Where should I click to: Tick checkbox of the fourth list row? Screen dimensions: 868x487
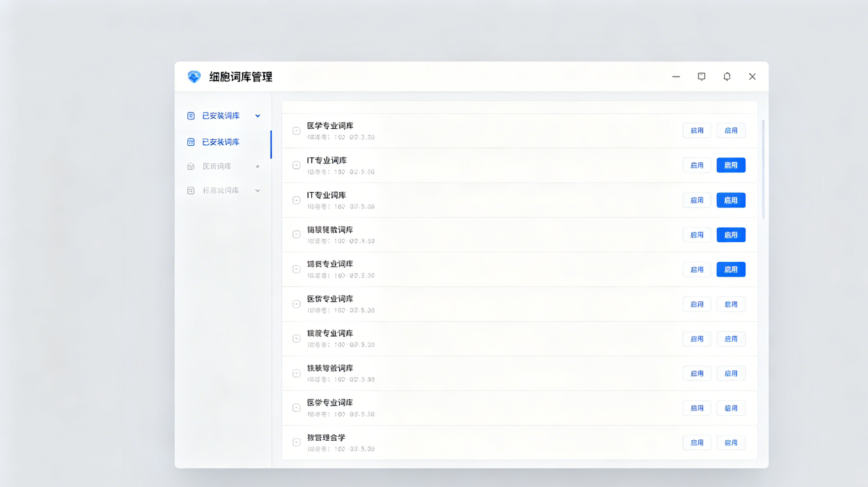[x=296, y=235]
